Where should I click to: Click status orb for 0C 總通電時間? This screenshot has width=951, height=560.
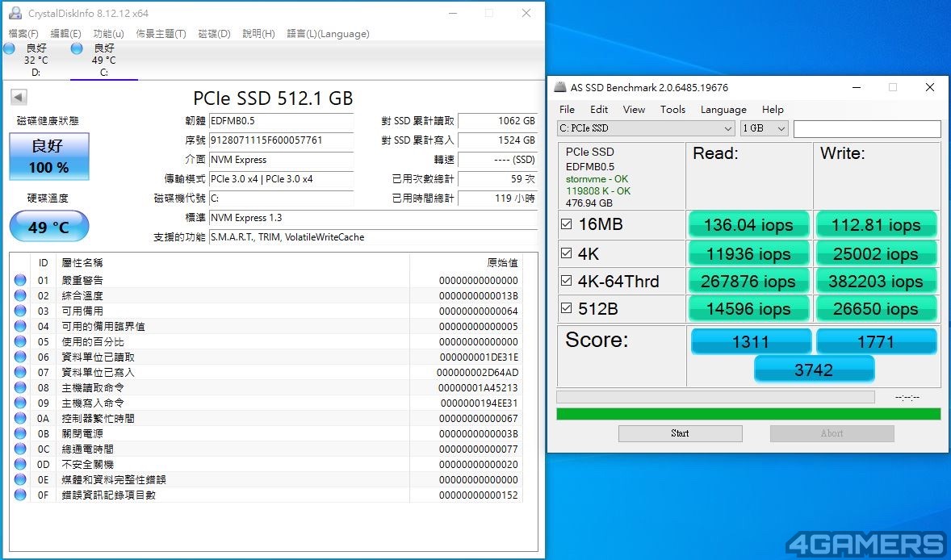click(x=20, y=449)
